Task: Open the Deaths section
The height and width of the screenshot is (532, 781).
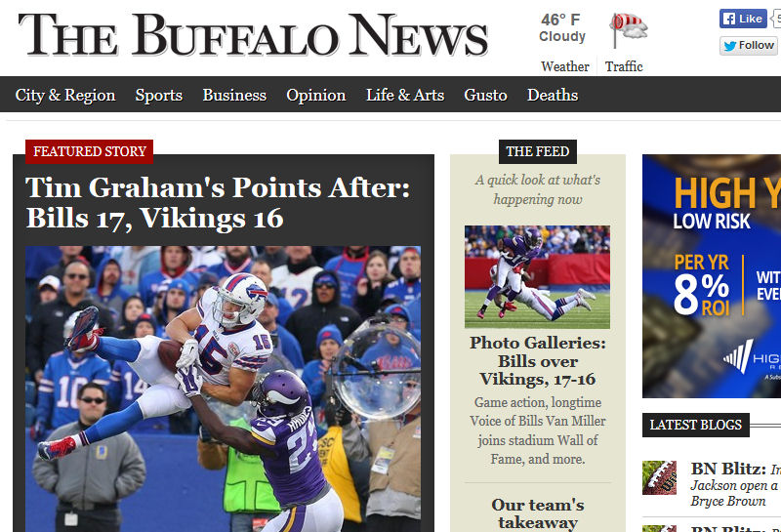Action: point(553,95)
